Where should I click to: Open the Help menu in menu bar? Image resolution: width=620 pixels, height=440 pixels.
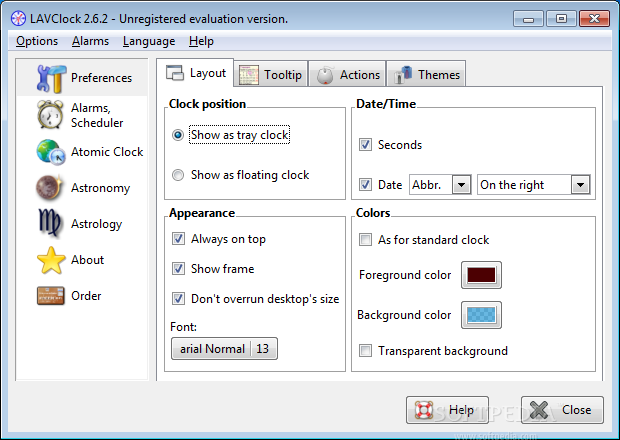[201, 41]
